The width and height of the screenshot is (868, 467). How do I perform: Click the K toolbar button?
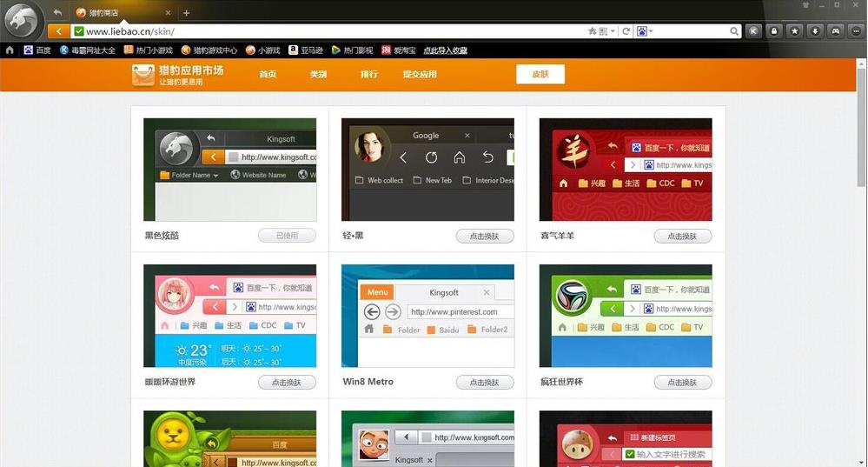752,31
